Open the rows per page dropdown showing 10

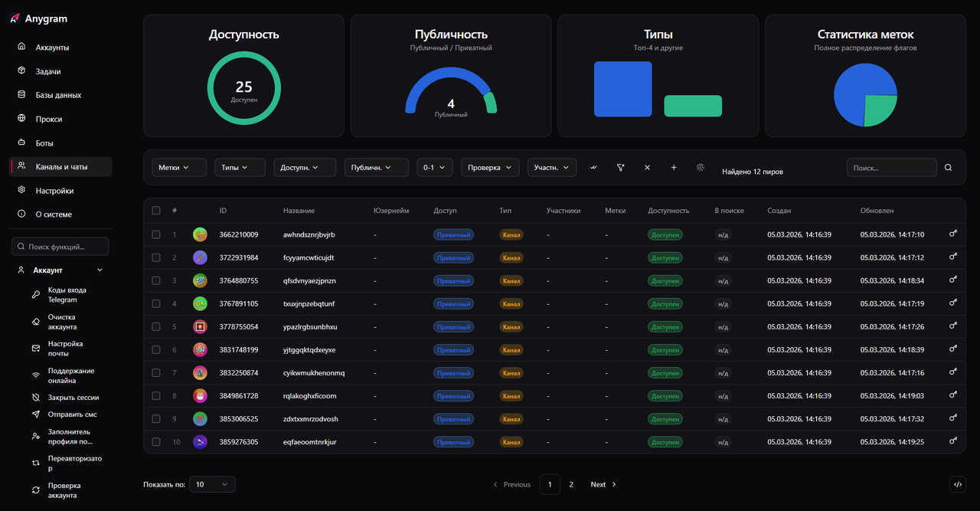(x=212, y=484)
